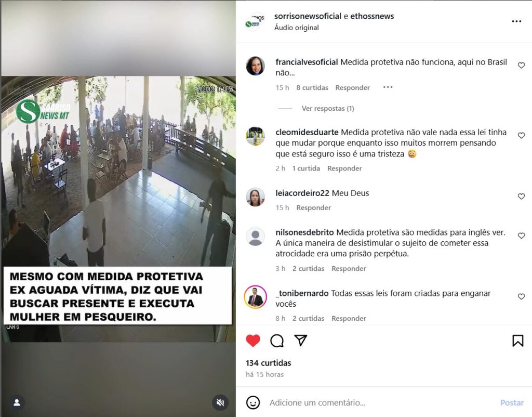532x417 pixels.
Task: Open post options three-dot menu
Action: (516, 21)
